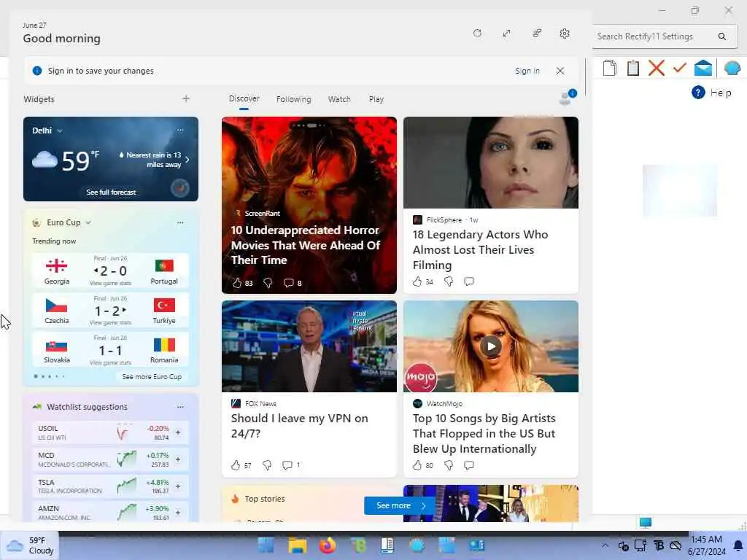Click checkmark icon in Rectify11 toolbar
This screenshot has height=560, width=747.
[680, 68]
